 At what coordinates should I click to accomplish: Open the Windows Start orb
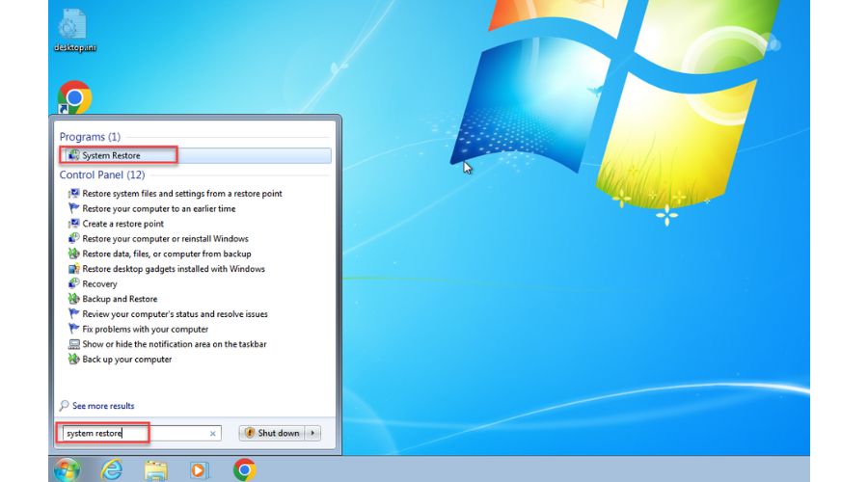[67, 469]
